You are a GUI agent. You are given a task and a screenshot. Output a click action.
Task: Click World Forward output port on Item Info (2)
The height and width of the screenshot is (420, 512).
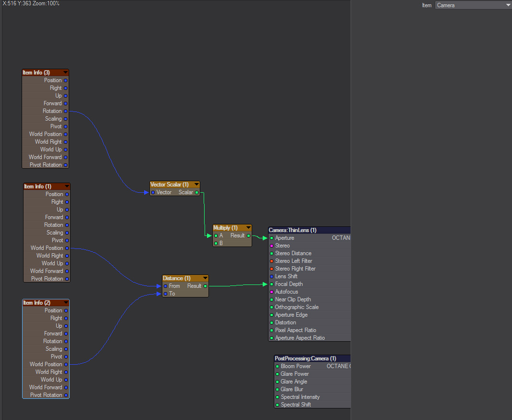(x=66, y=387)
